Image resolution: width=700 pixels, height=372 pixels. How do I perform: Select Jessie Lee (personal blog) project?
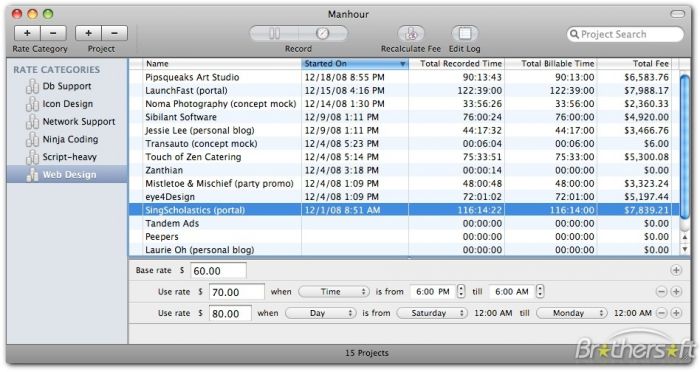coord(404,130)
